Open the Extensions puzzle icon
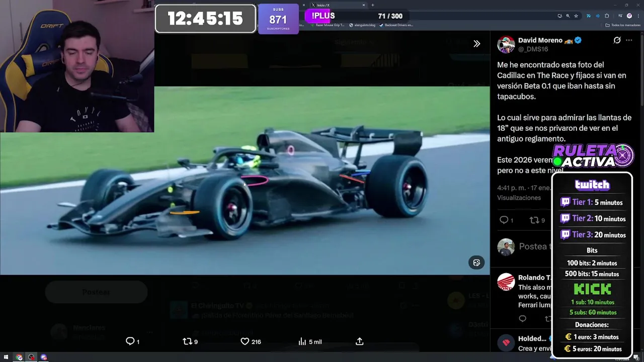This screenshot has width=644, height=362. click(x=607, y=16)
